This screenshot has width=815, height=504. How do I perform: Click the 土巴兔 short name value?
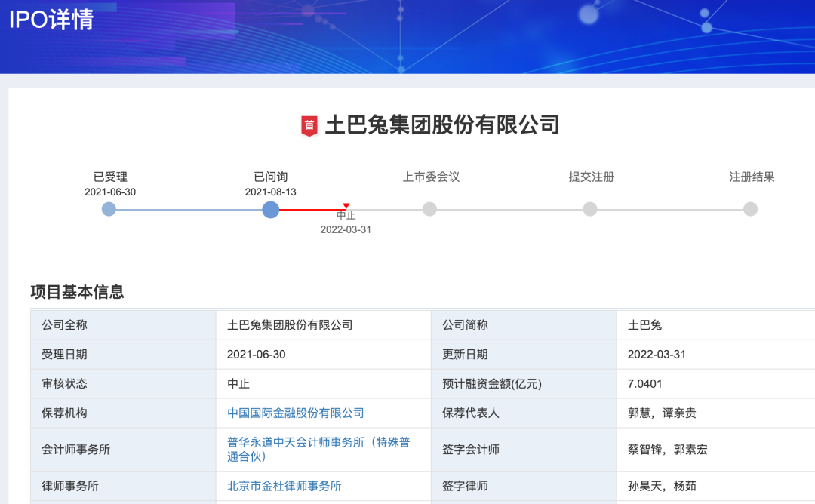click(x=644, y=325)
